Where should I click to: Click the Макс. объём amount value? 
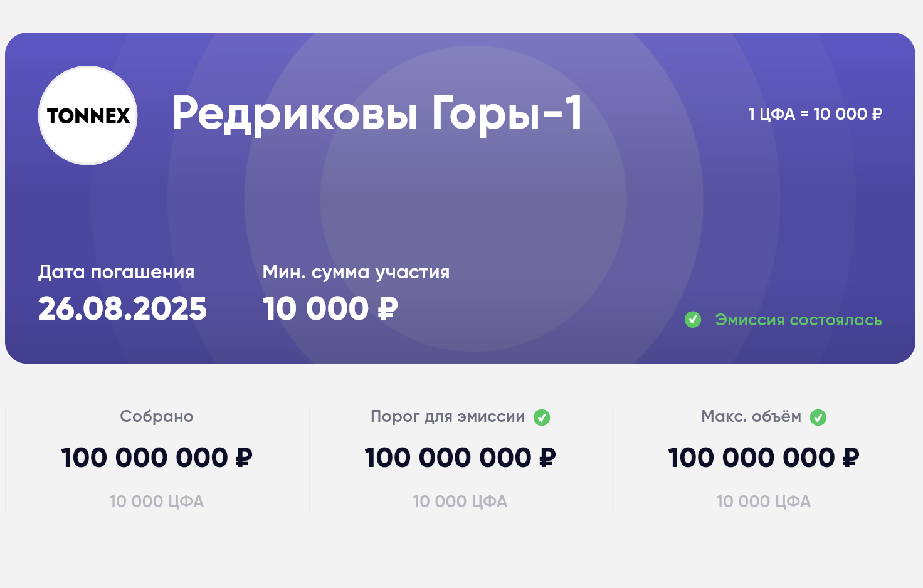[x=764, y=458]
